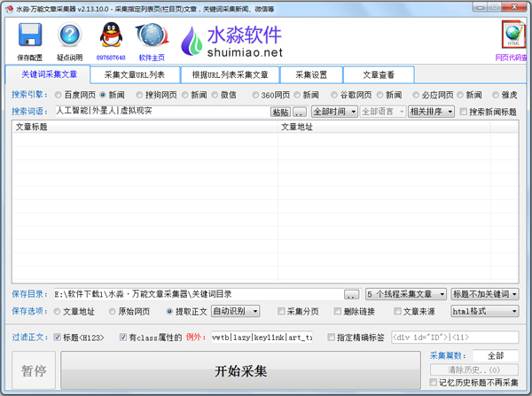Click the 暂停 pause button
Viewport: 532px width, 396px height.
[x=34, y=370]
